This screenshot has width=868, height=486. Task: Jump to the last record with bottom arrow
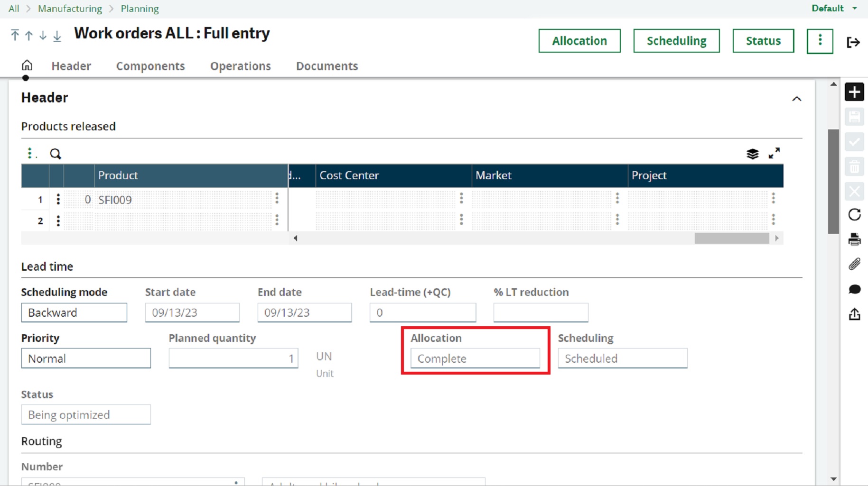point(57,36)
